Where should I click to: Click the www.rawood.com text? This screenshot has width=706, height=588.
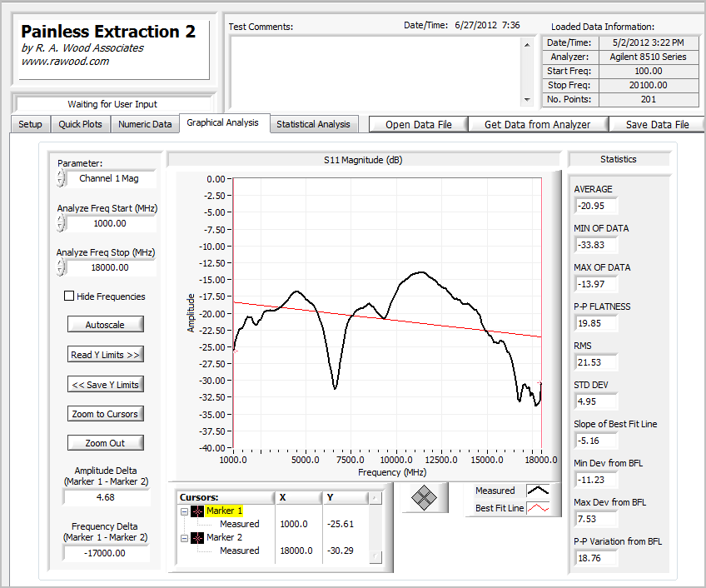(65, 62)
